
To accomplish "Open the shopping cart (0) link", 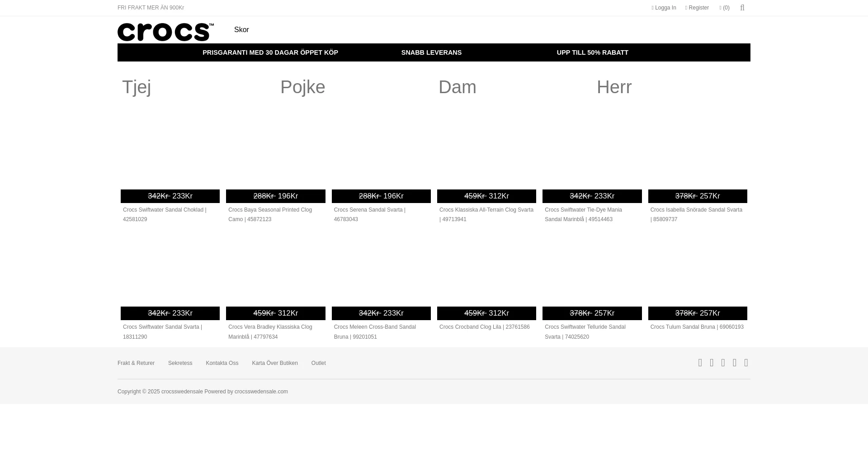I will [x=724, y=8].
